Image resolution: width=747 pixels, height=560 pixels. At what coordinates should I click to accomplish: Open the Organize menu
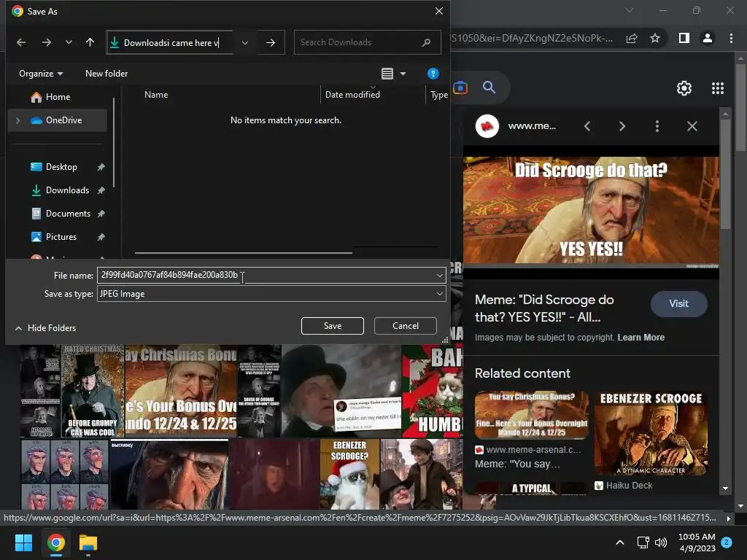(x=41, y=74)
